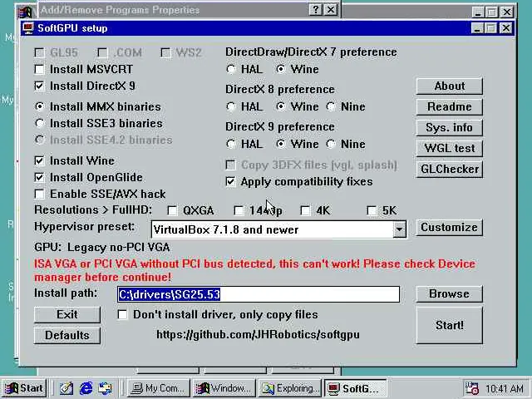Choose Wine for DirectX 9 preference

pyautogui.click(x=281, y=144)
